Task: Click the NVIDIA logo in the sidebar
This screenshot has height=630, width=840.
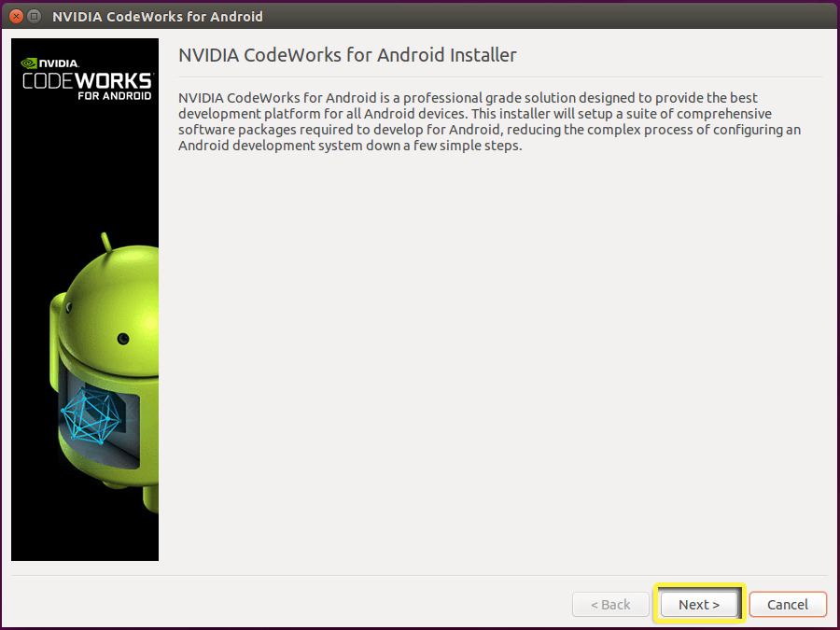Action: point(43,62)
